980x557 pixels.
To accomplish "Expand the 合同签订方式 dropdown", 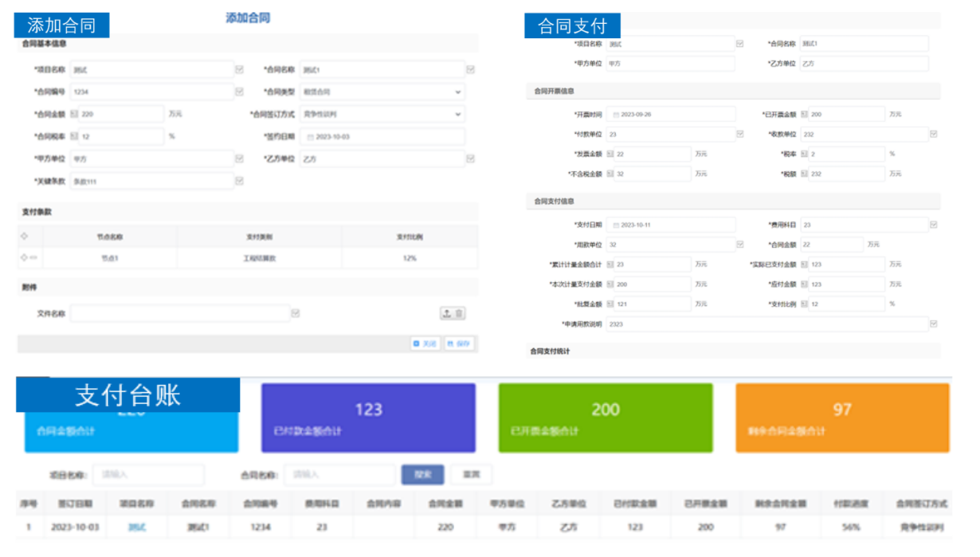I will [x=457, y=115].
